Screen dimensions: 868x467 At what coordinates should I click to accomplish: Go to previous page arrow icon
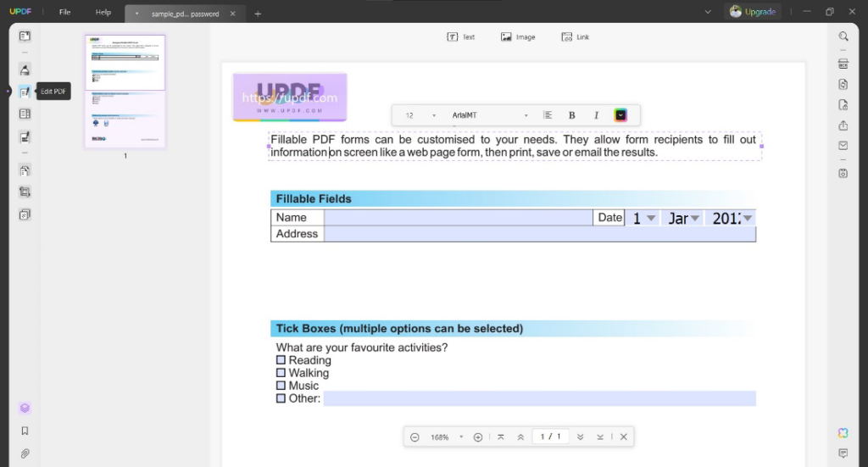pos(520,437)
